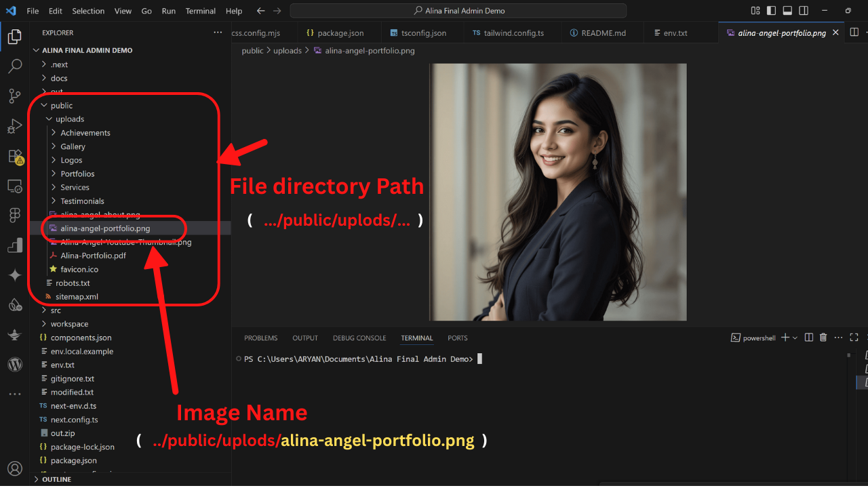
Task: Toggle the Primary Side Bar visibility
Action: coord(771,11)
